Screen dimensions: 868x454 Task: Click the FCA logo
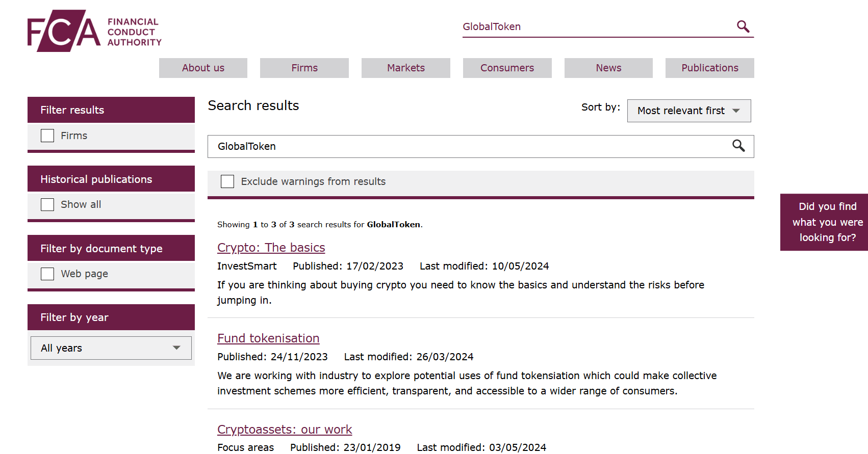(94, 31)
